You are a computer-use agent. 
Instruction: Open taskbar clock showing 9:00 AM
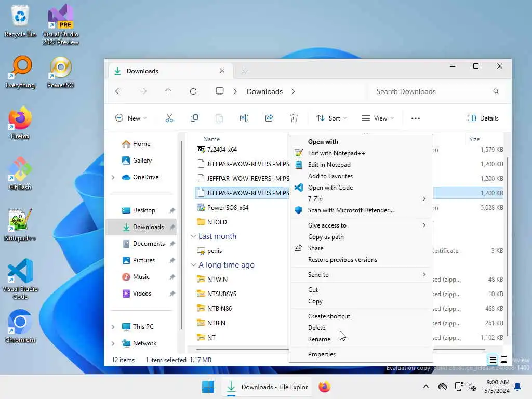(497, 387)
